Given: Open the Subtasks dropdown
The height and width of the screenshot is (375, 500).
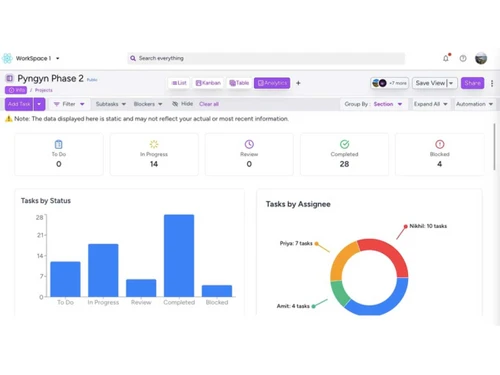Looking at the screenshot, I should click(111, 104).
